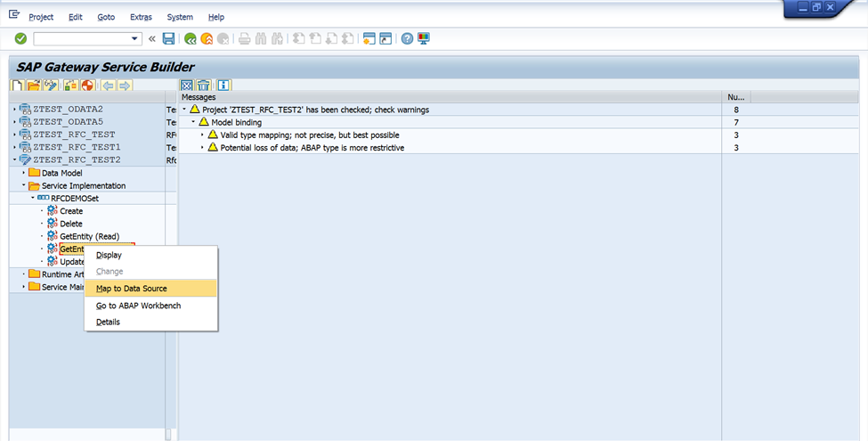Click the close messages panel X icon

click(x=187, y=86)
